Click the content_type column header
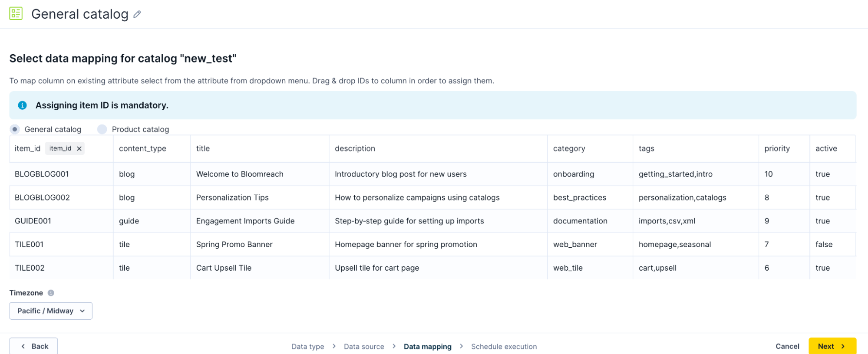 (x=142, y=148)
